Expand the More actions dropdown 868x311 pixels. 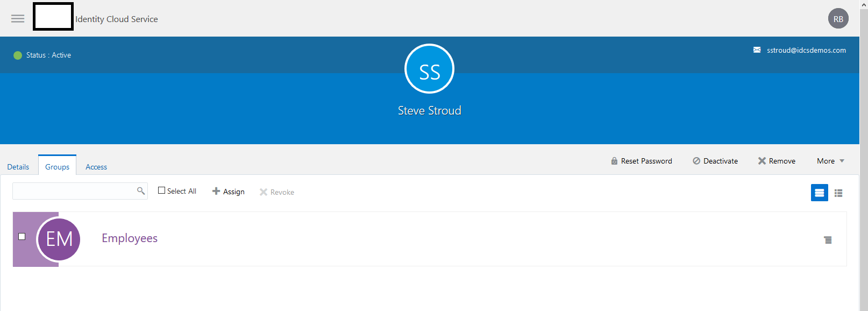[830, 161]
